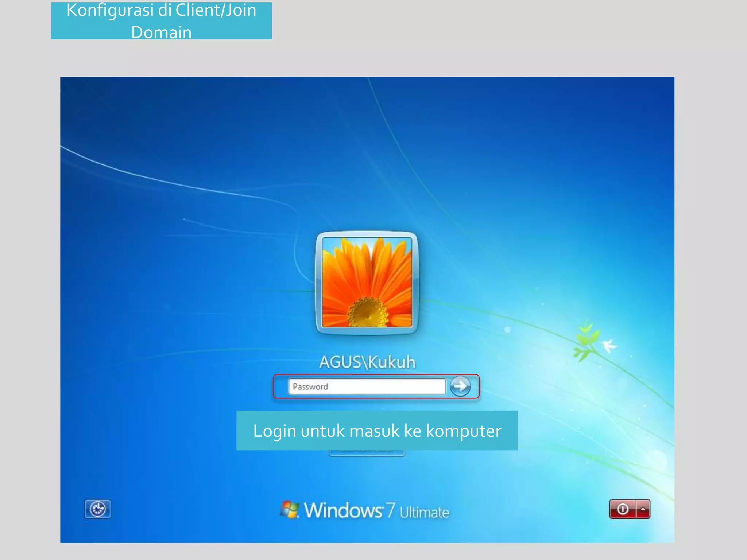Screen dimensions: 747x560
Task: Open the Ease of Access button
Action: [98, 509]
